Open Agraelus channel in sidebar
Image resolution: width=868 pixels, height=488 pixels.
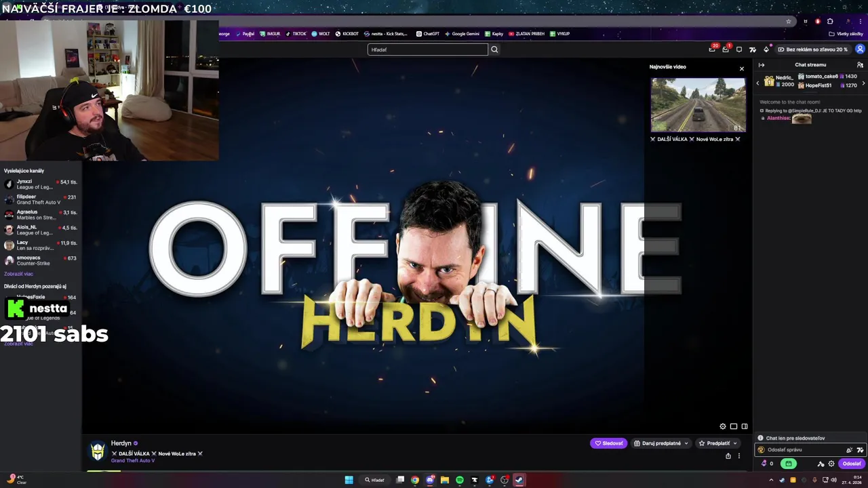point(41,215)
